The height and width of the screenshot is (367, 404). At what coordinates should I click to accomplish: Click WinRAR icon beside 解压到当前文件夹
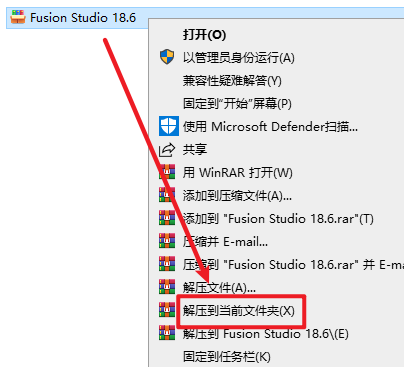pyautogui.click(x=167, y=310)
